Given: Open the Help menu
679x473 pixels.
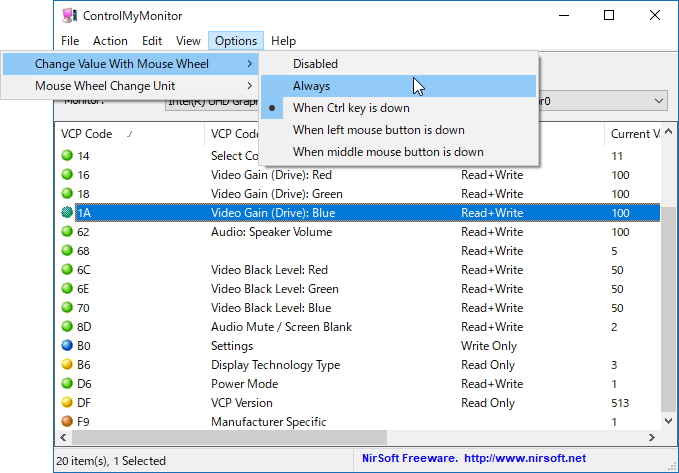Looking at the screenshot, I should pos(283,41).
